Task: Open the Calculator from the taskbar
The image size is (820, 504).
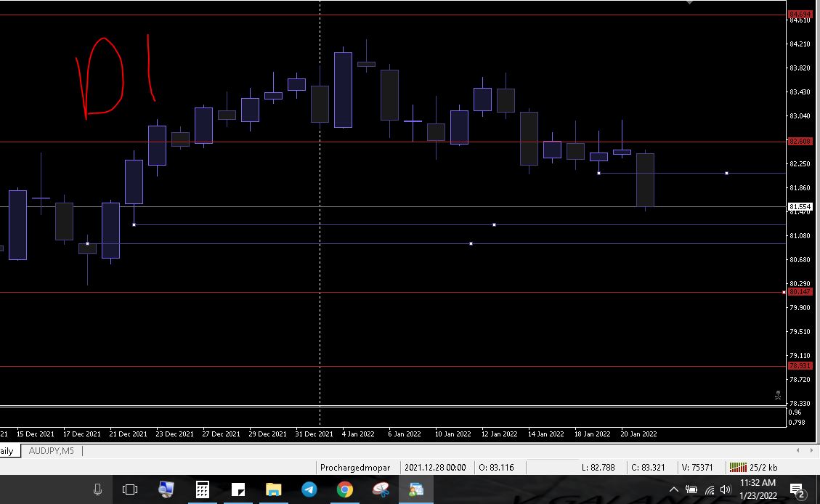Action: pos(202,489)
